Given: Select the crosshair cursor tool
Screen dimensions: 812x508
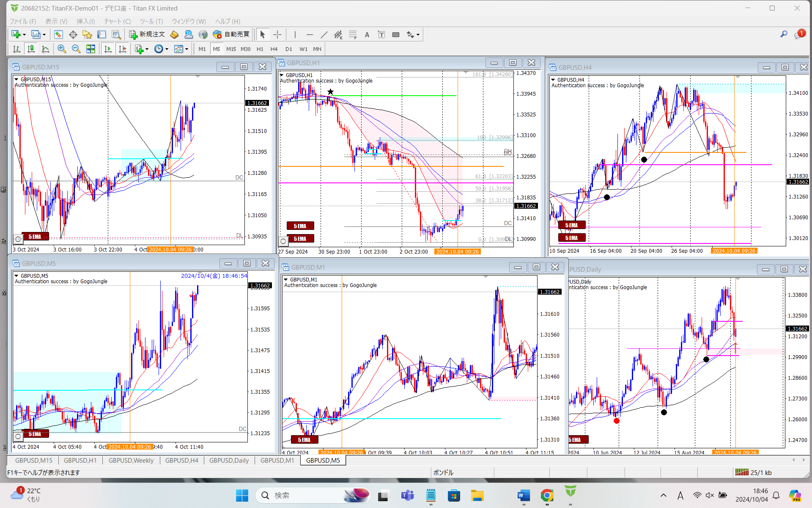Looking at the screenshot, I should [277, 35].
